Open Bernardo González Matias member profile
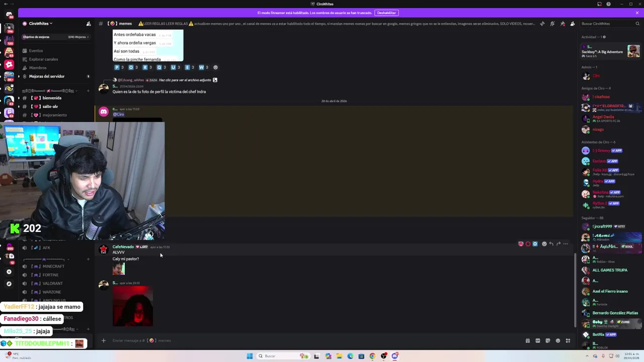This screenshot has width=644, height=362. pos(610,313)
